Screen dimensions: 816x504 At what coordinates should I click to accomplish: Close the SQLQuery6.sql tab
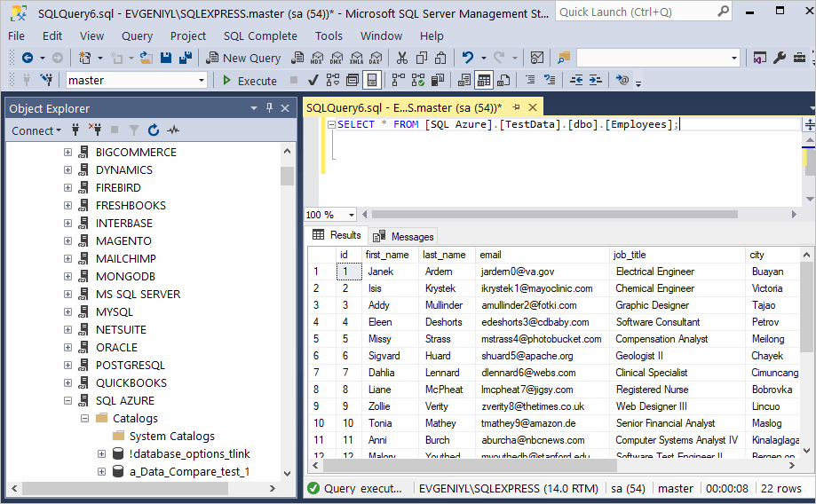[533, 107]
